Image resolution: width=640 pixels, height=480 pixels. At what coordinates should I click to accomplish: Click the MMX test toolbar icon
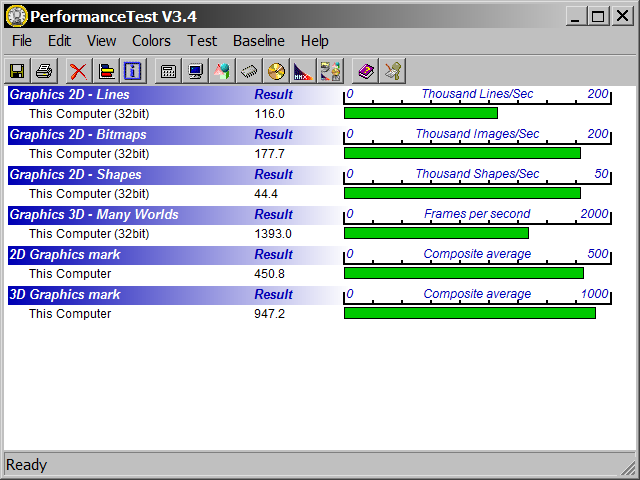pyautogui.click(x=303, y=71)
